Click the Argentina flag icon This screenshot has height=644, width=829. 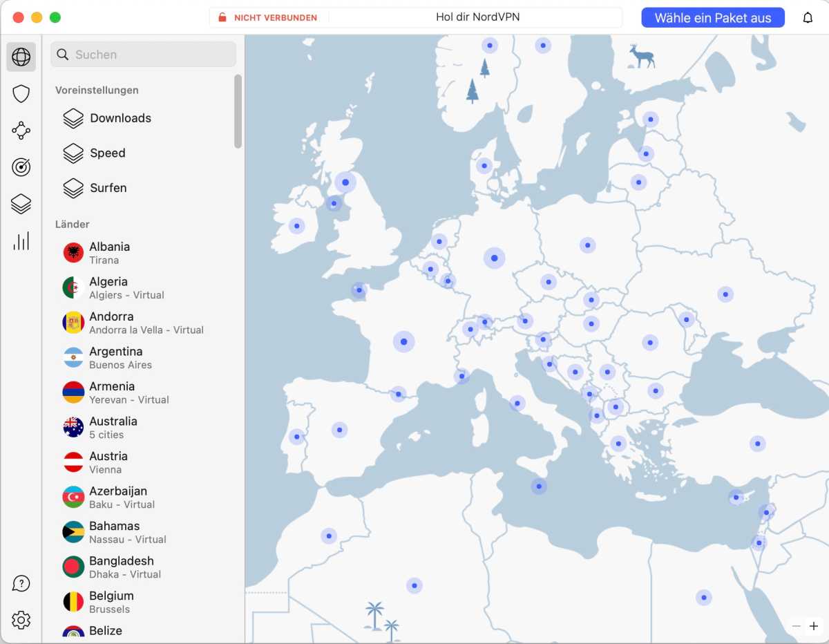point(73,357)
